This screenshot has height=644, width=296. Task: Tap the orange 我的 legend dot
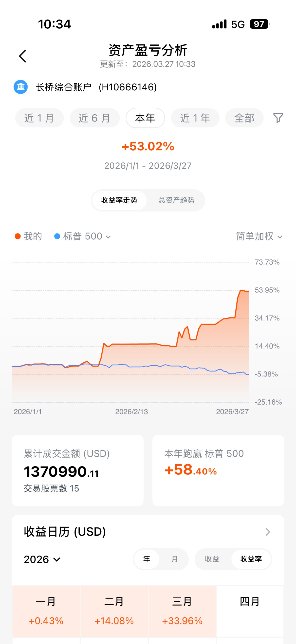click(x=18, y=236)
